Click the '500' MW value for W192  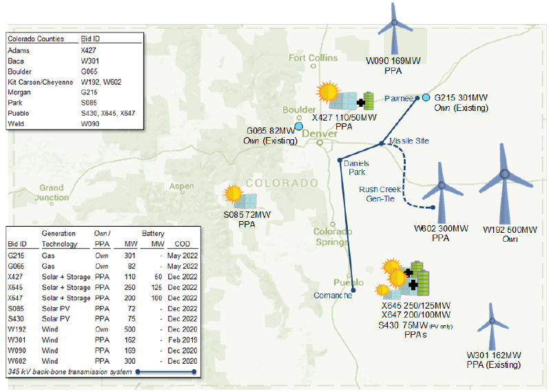(130, 329)
